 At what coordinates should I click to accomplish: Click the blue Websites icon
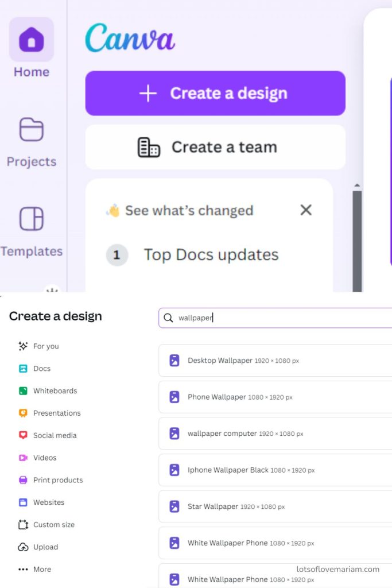click(23, 502)
